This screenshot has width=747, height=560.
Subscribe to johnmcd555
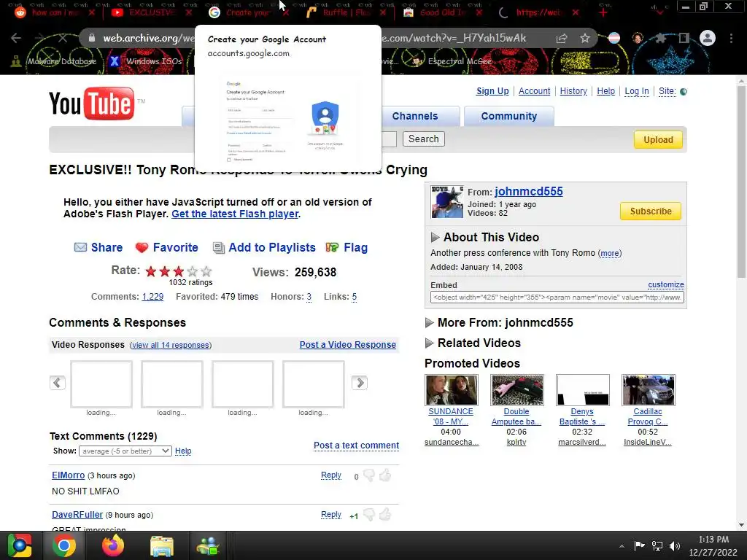[x=651, y=211]
